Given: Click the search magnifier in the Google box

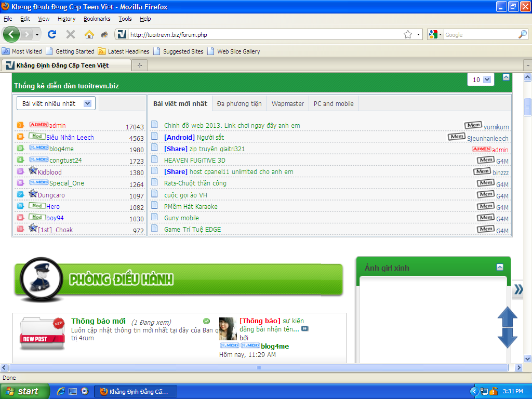Looking at the screenshot, I should (522, 35).
